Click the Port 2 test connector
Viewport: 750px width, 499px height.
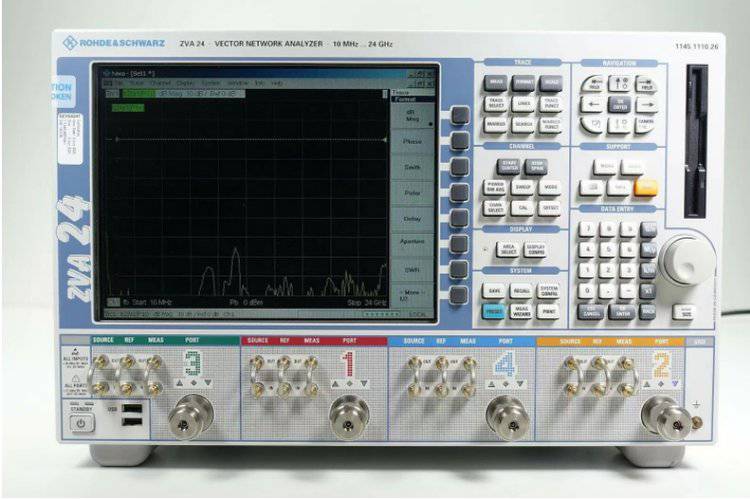click(666, 419)
